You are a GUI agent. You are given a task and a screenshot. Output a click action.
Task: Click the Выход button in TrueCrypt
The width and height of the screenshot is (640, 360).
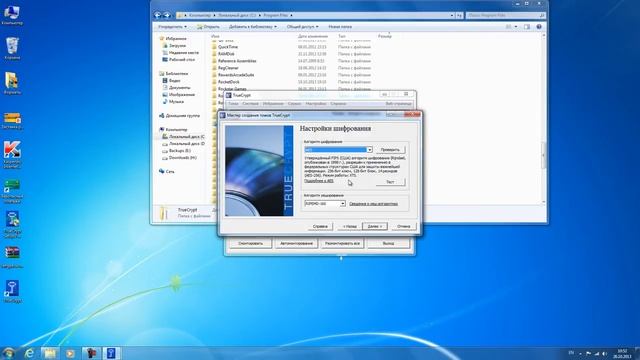click(388, 243)
